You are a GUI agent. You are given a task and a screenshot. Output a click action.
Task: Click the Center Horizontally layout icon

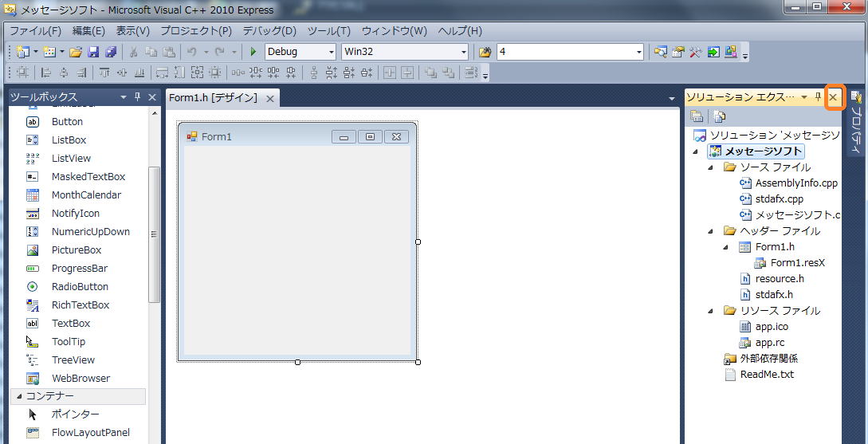(x=390, y=73)
